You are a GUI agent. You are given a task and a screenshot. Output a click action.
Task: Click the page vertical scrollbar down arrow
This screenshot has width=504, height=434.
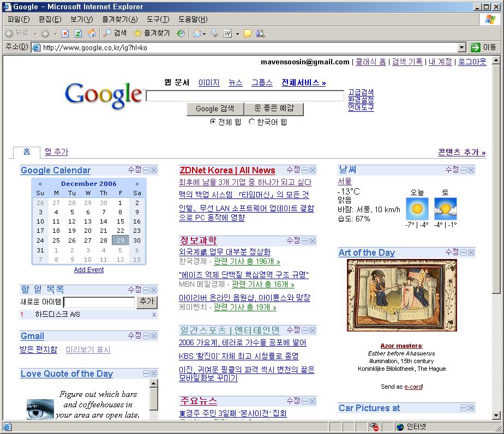[496, 415]
